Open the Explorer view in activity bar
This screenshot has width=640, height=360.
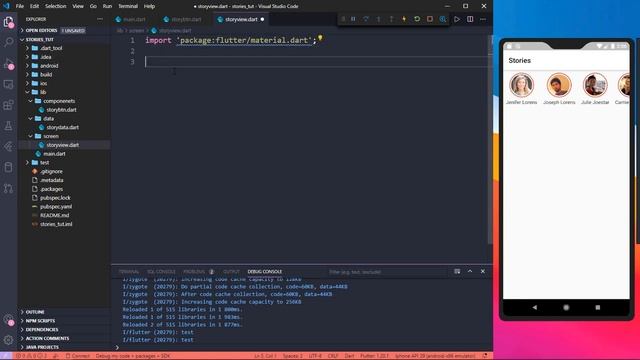tap(9, 22)
